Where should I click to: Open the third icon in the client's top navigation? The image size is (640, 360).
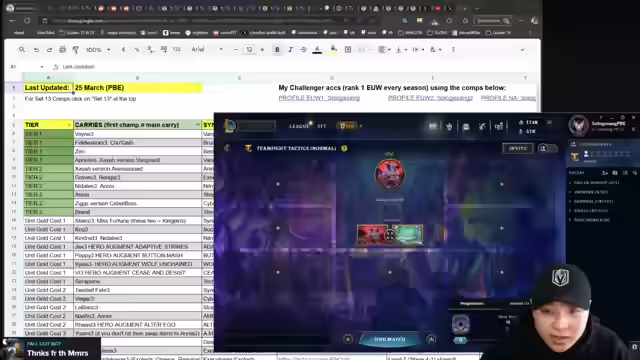[x=466, y=127]
